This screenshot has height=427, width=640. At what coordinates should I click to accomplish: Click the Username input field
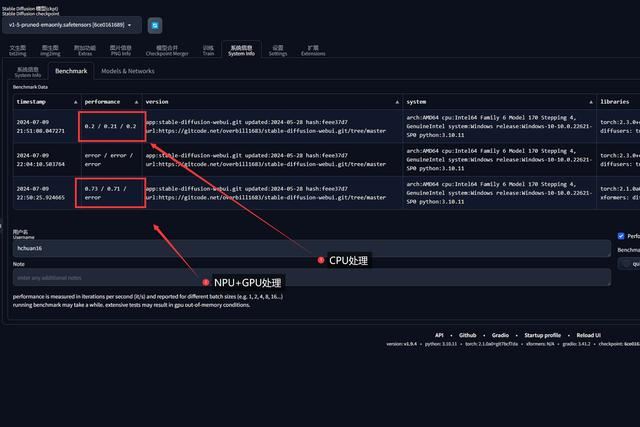tap(310, 247)
